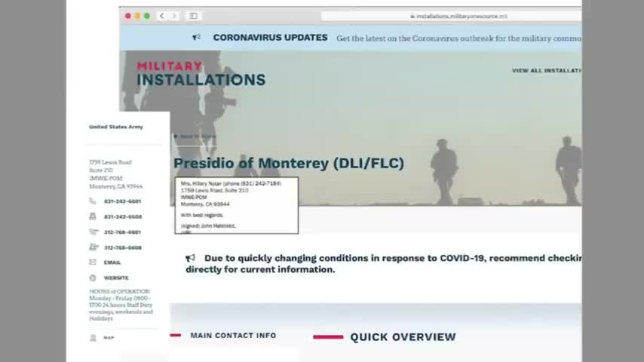Click the Military Installations logo
This screenshot has height=362, width=644.
pos(201,74)
